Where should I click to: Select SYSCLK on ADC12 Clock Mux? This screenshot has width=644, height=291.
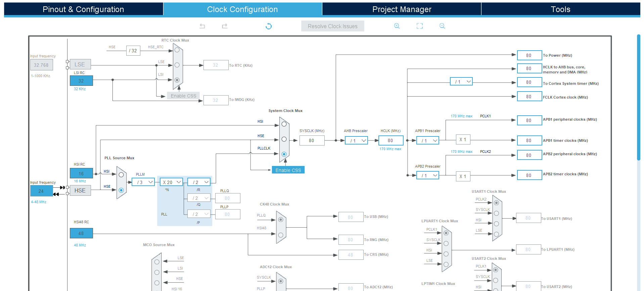pyautogui.click(x=281, y=281)
